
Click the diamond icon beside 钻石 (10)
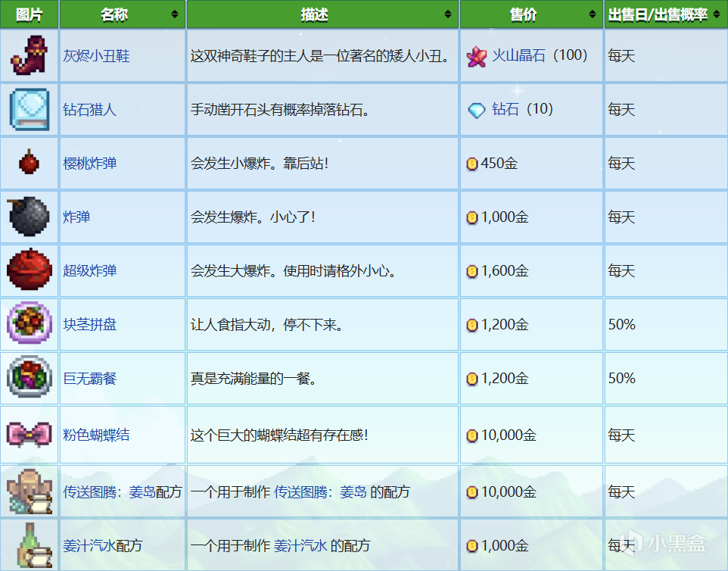[476, 110]
